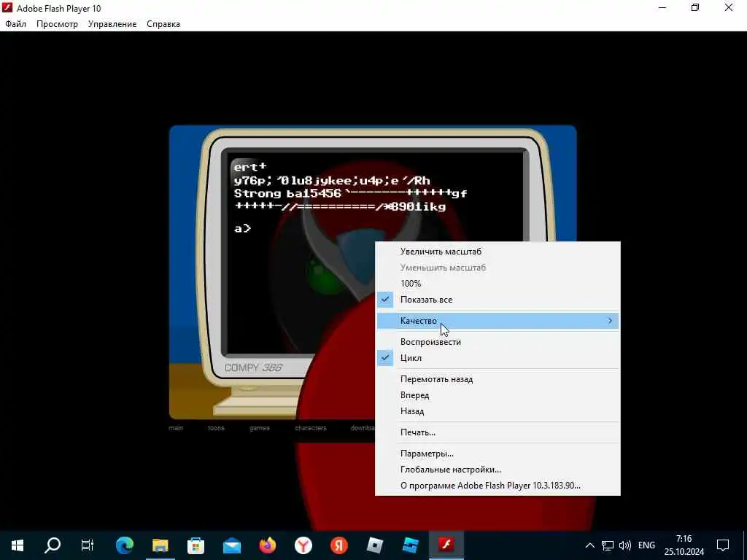Restore down the Flash Player window
This screenshot has height=560, width=747.
point(695,7)
